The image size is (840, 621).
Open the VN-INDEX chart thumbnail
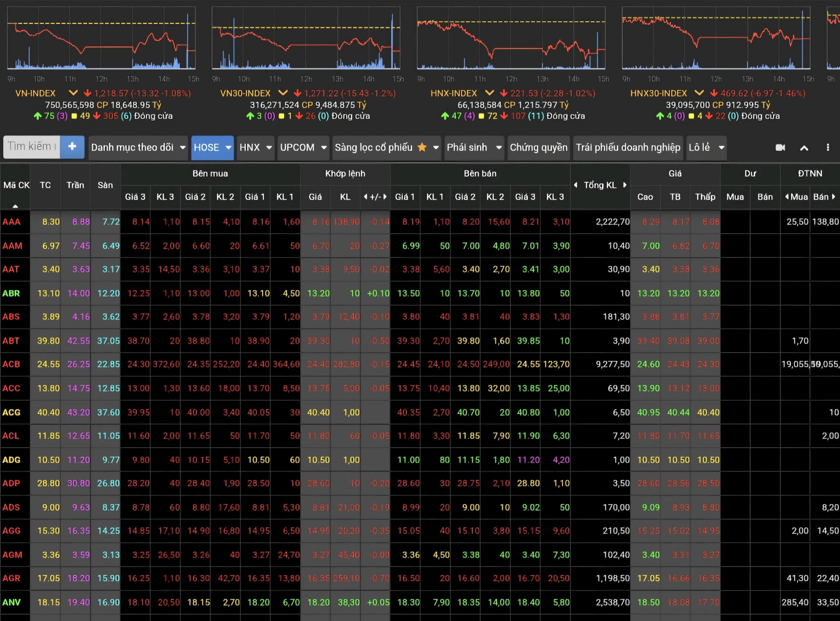coord(101,38)
